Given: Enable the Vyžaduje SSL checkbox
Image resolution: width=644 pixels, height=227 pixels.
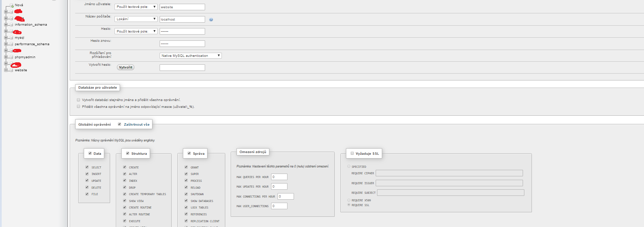Looking at the screenshot, I should pyautogui.click(x=352, y=153).
